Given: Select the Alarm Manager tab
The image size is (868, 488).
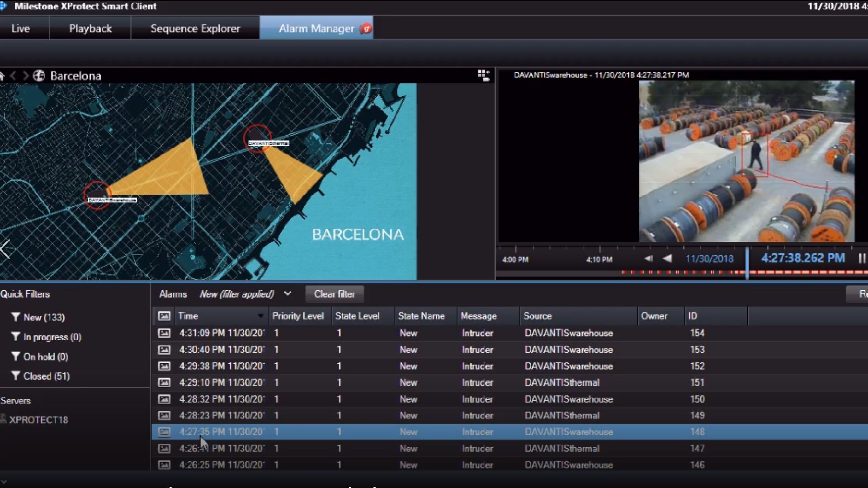Looking at the screenshot, I should click(316, 28).
